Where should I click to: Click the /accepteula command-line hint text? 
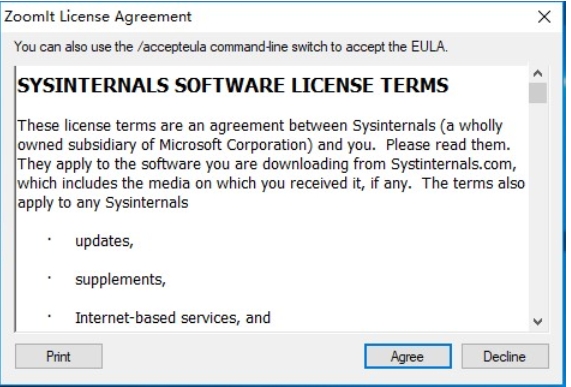coord(231,47)
